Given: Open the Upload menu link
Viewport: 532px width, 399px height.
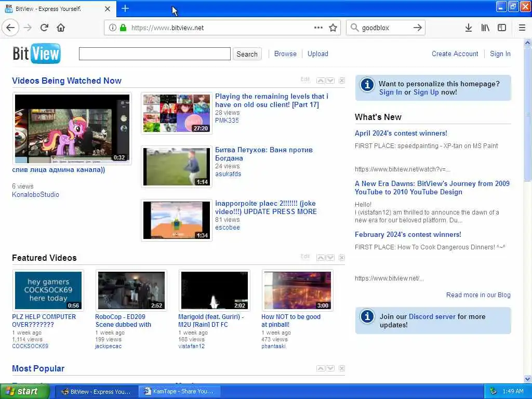Looking at the screenshot, I should click(x=317, y=54).
